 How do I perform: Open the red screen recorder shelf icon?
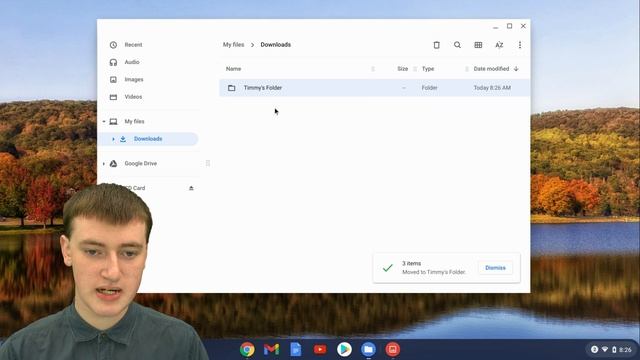[x=393, y=349]
